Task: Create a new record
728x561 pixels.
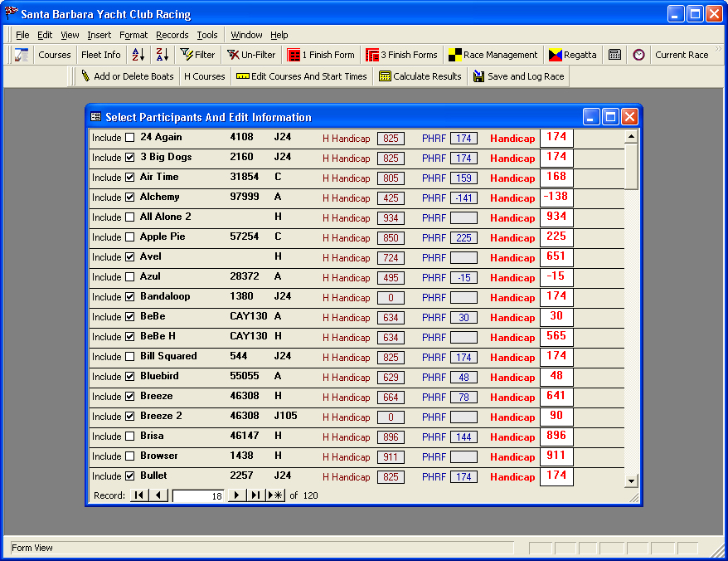Action: (275, 495)
